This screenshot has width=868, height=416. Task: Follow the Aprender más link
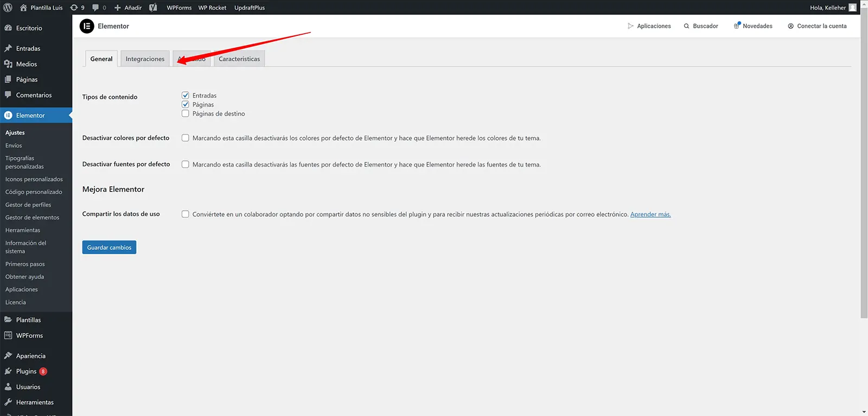[650, 215]
